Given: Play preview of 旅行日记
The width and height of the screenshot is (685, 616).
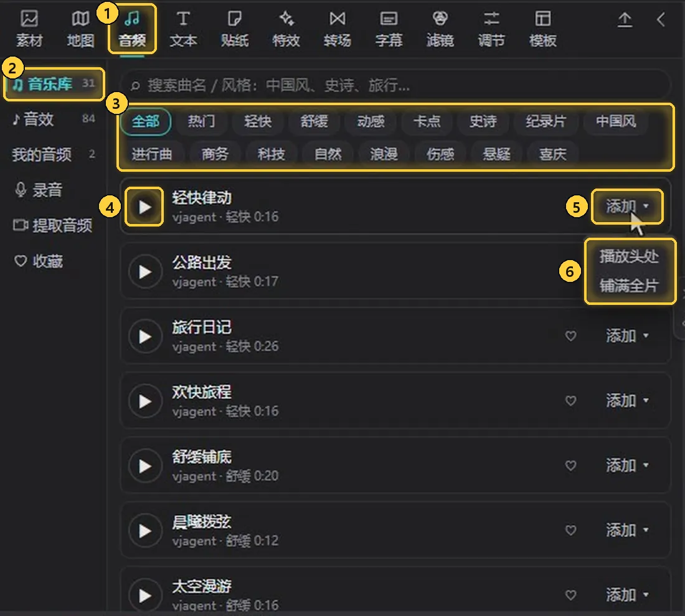Looking at the screenshot, I should coord(144,337).
